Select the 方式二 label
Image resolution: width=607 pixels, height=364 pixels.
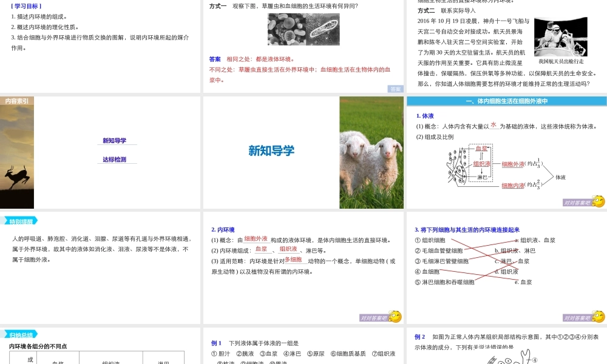pyautogui.click(x=426, y=10)
